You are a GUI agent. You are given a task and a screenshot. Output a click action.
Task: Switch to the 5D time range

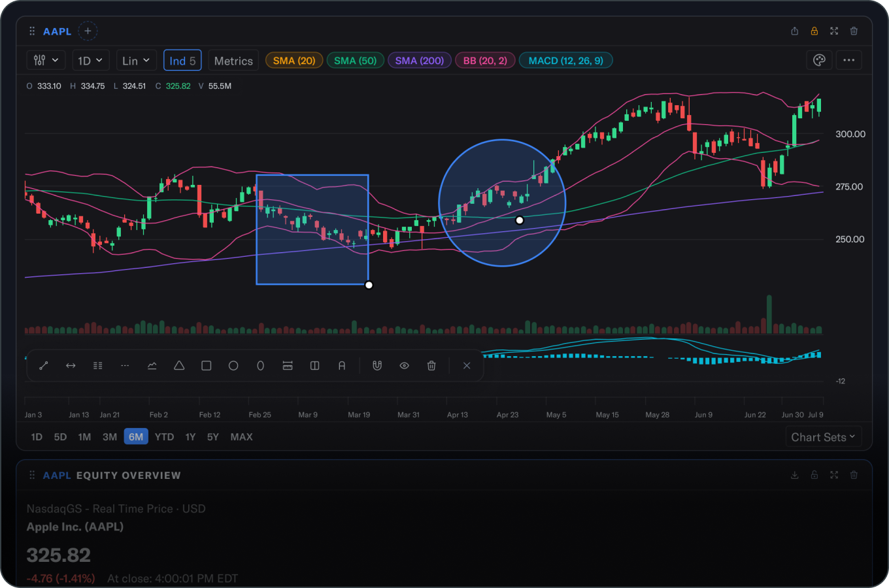pos(60,436)
